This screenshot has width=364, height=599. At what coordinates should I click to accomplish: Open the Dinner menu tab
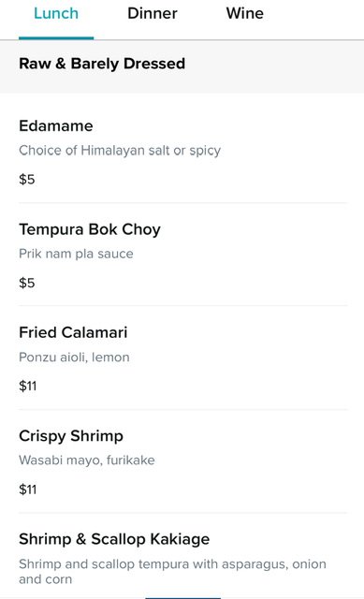pyautogui.click(x=153, y=13)
